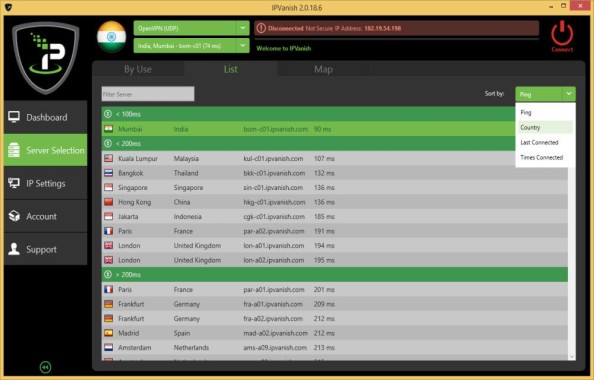Select fra-a02.ipvanish.com hostname
Screen dimensions: 594x380
pyautogui.click(x=273, y=319)
